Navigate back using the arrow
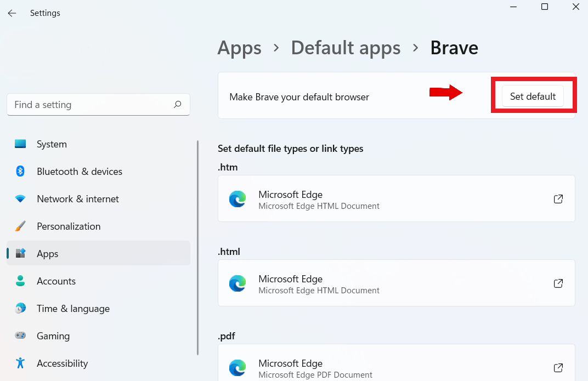The height and width of the screenshot is (381, 588). tap(12, 13)
